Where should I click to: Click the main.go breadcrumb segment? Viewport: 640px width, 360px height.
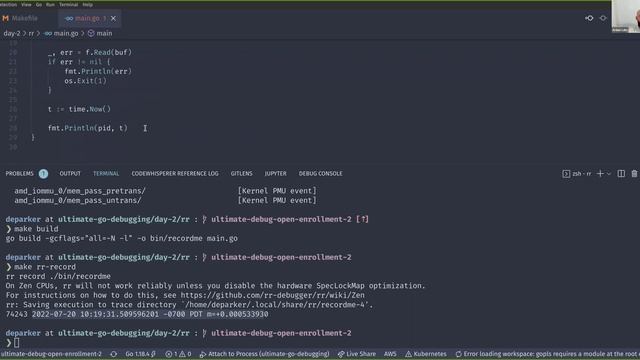(61, 33)
